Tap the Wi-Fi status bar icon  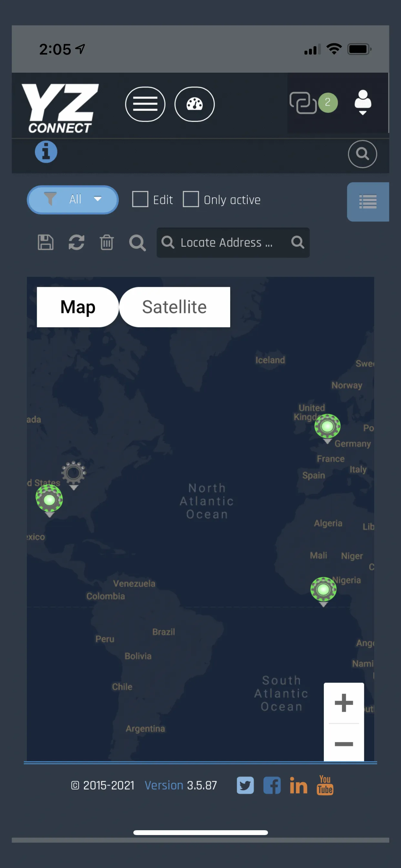click(334, 49)
